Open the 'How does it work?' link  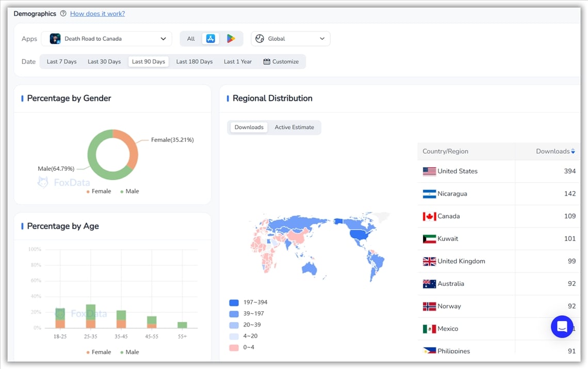[97, 14]
